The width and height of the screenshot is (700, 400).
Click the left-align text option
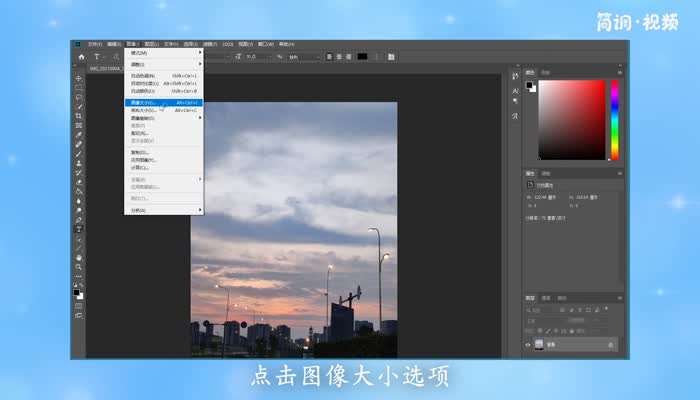[327, 57]
